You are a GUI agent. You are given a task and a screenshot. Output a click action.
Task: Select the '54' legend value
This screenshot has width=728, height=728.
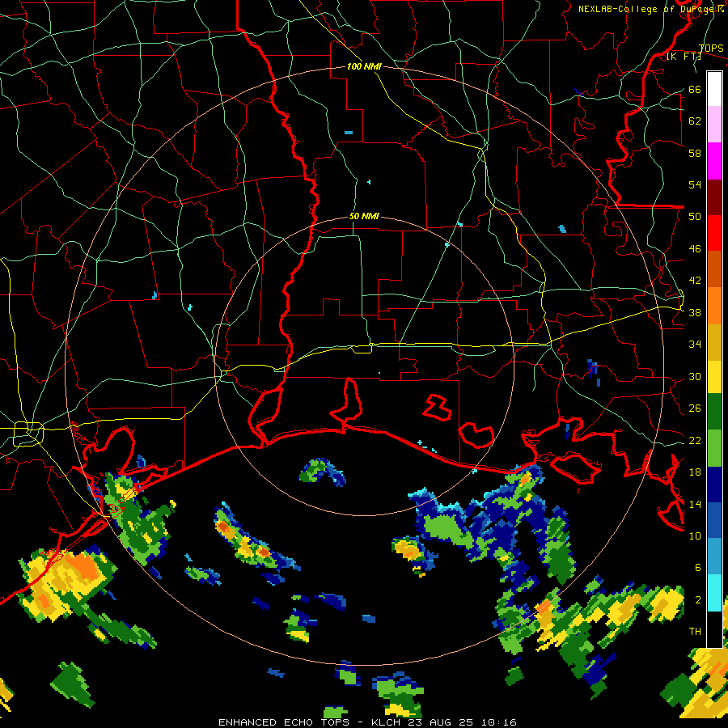695,184
